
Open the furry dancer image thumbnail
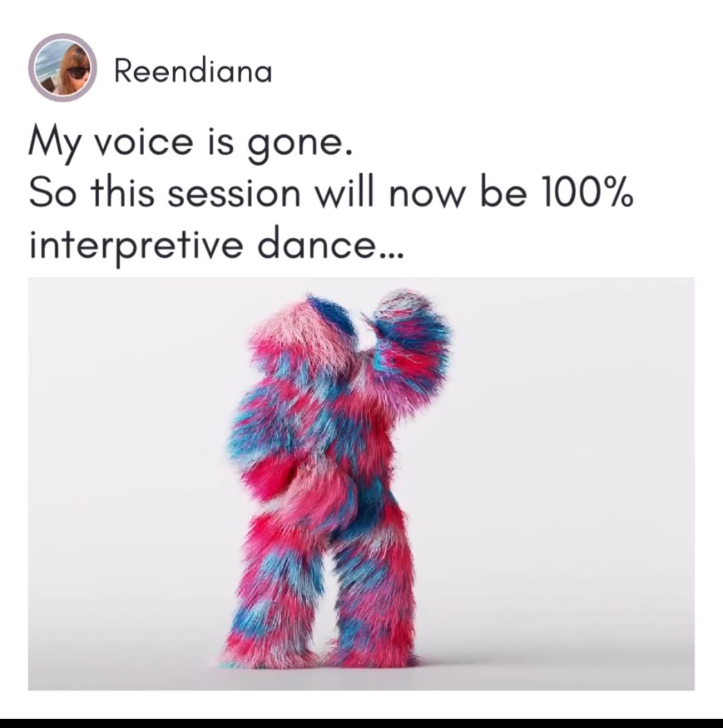pyautogui.click(x=361, y=483)
